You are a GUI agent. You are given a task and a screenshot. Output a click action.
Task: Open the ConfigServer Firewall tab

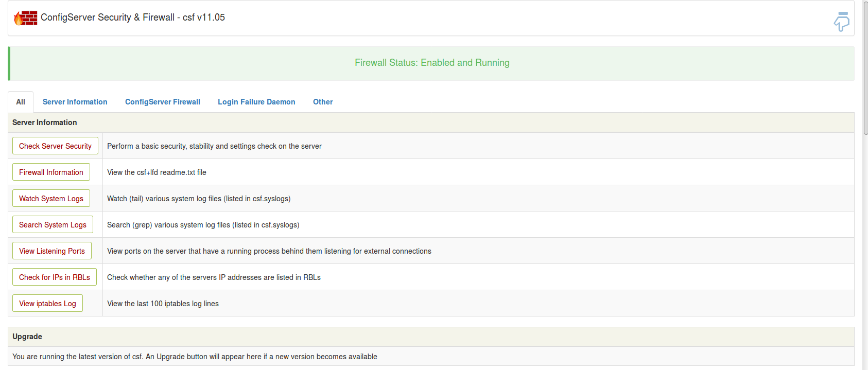point(163,102)
